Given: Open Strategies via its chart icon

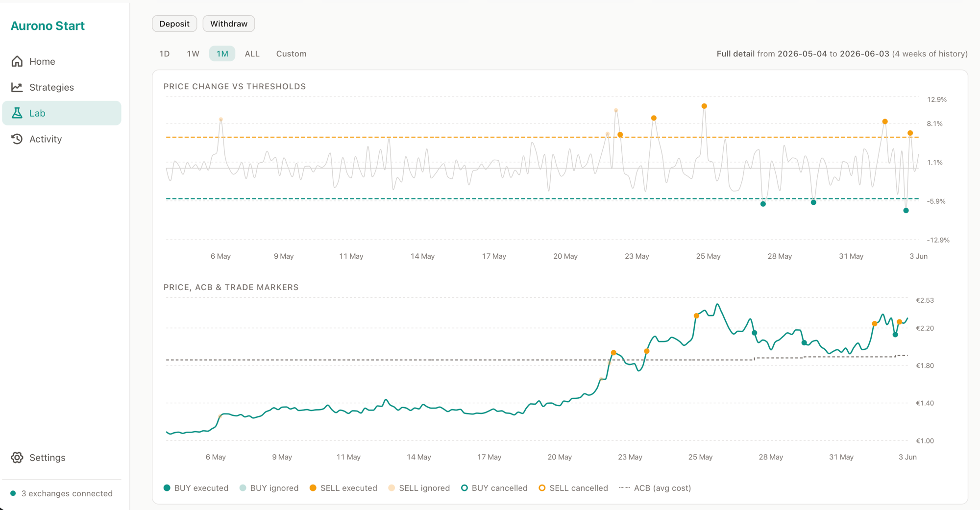Looking at the screenshot, I should (x=17, y=87).
